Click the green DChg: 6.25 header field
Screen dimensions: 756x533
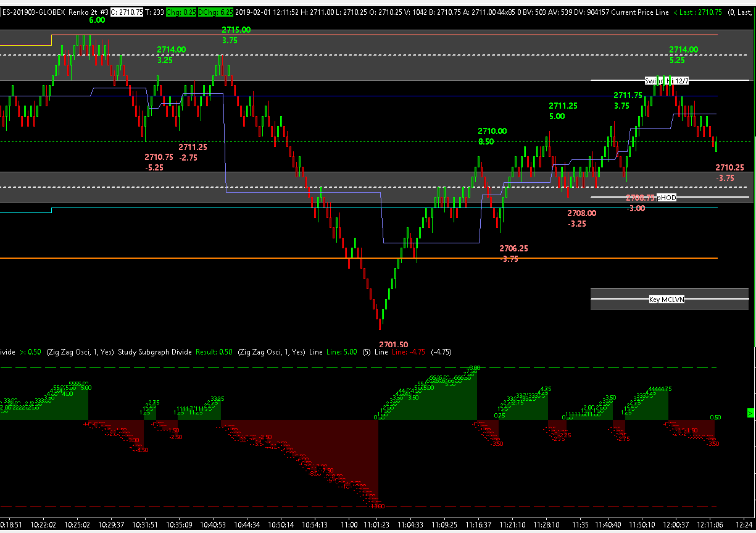216,12
